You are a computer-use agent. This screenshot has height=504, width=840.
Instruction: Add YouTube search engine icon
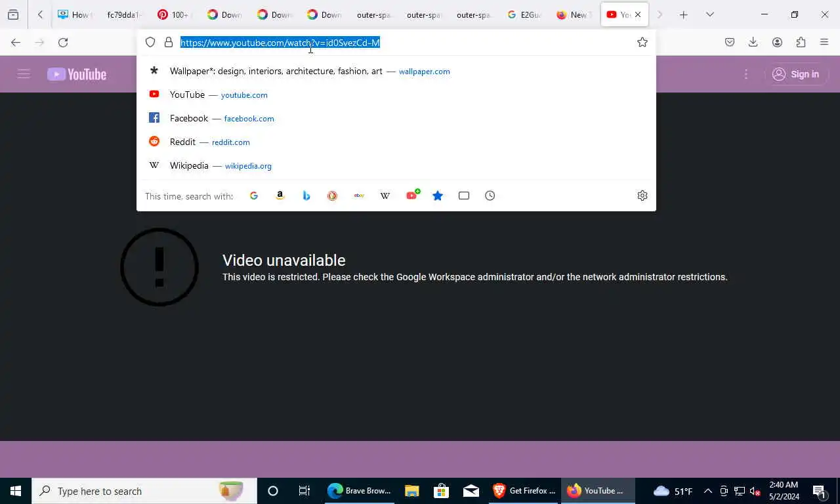click(x=412, y=196)
